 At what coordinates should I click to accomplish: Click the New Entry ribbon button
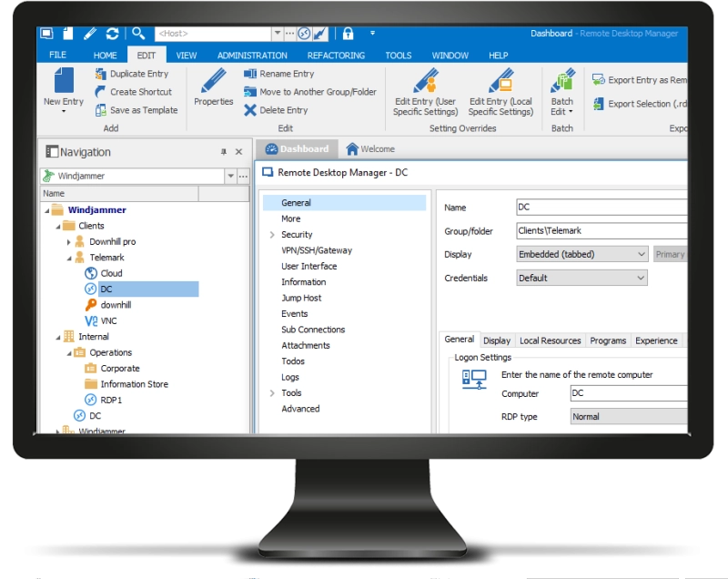click(64, 90)
